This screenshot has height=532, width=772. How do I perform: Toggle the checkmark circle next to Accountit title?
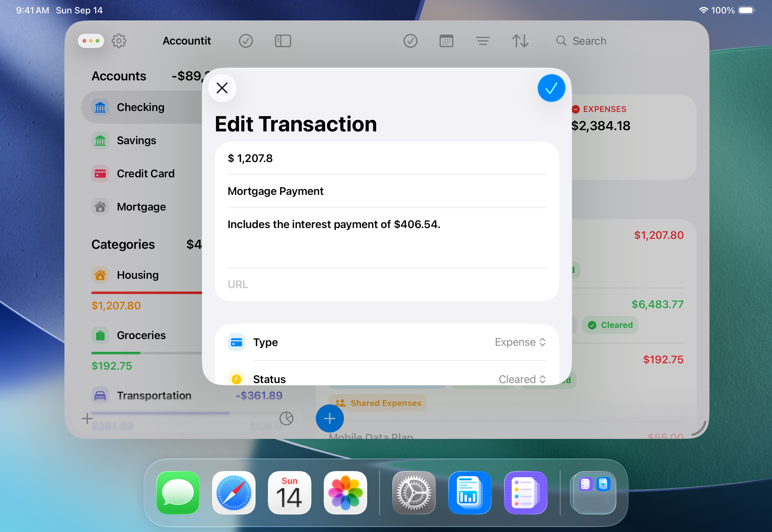(246, 41)
